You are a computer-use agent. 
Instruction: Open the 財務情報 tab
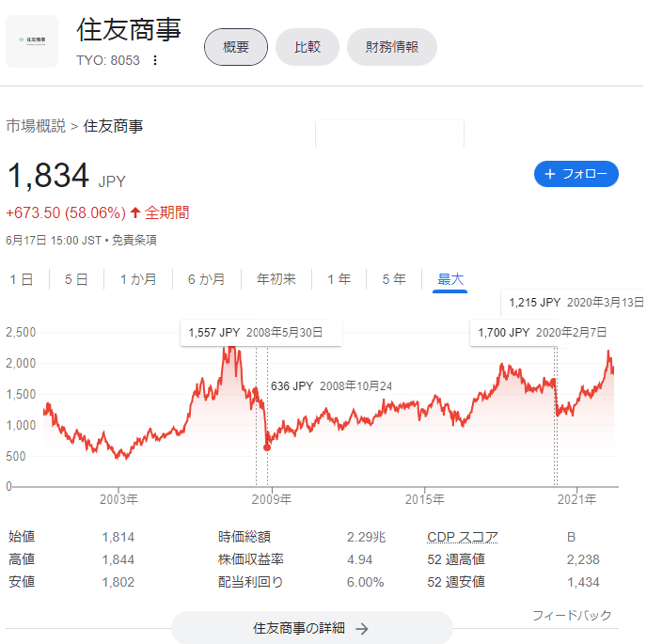pyautogui.click(x=392, y=47)
